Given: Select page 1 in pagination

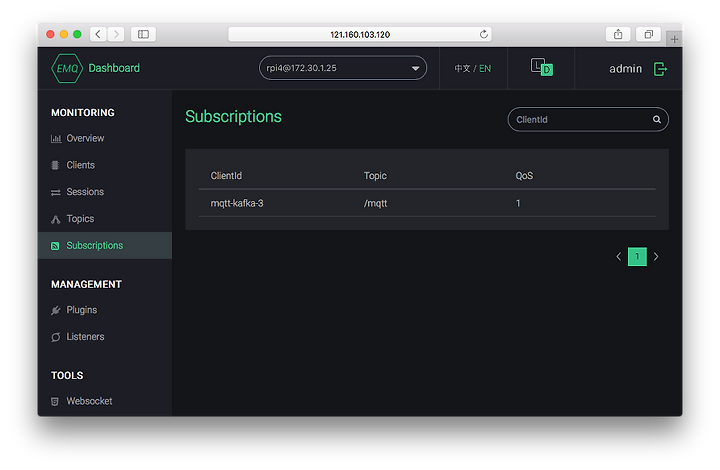Looking at the screenshot, I should click(x=637, y=257).
